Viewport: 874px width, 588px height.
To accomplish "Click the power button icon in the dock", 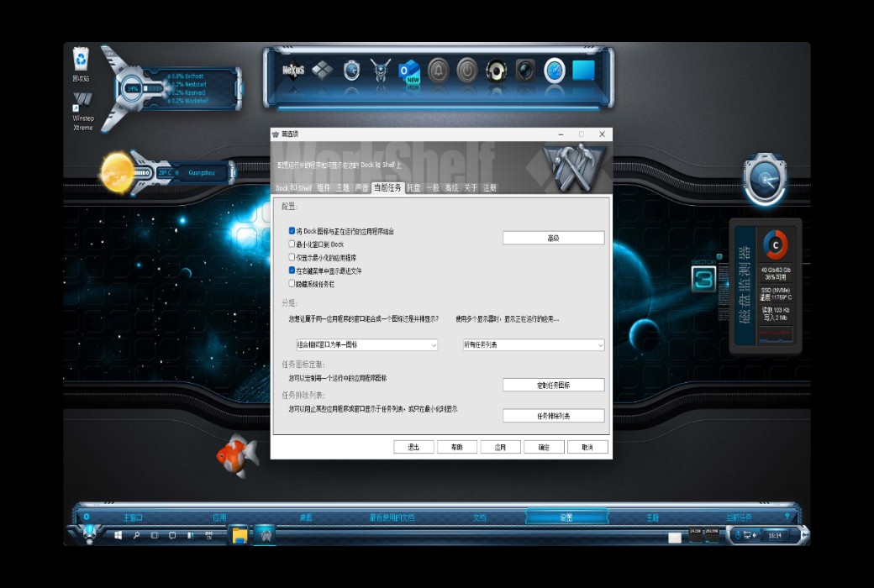I will (468, 71).
